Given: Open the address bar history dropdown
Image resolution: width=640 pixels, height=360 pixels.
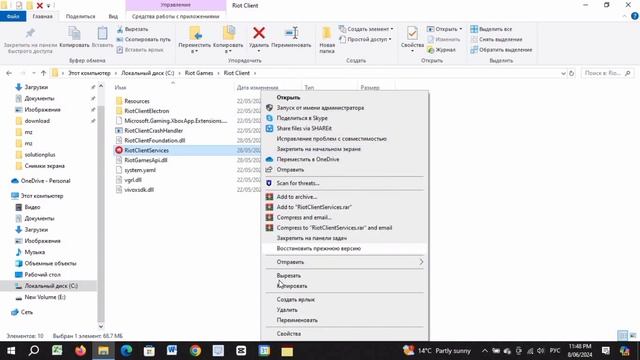Looking at the screenshot, I should (x=563, y=73).
